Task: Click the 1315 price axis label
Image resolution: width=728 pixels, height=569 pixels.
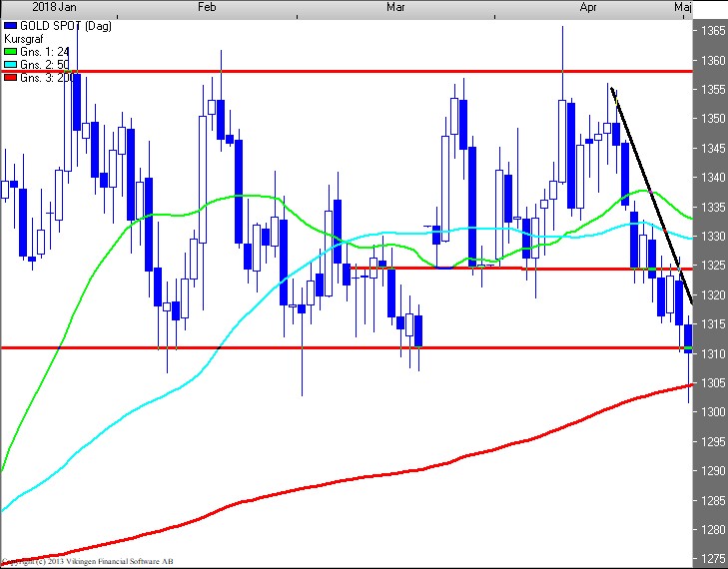Action: point(713,324)
